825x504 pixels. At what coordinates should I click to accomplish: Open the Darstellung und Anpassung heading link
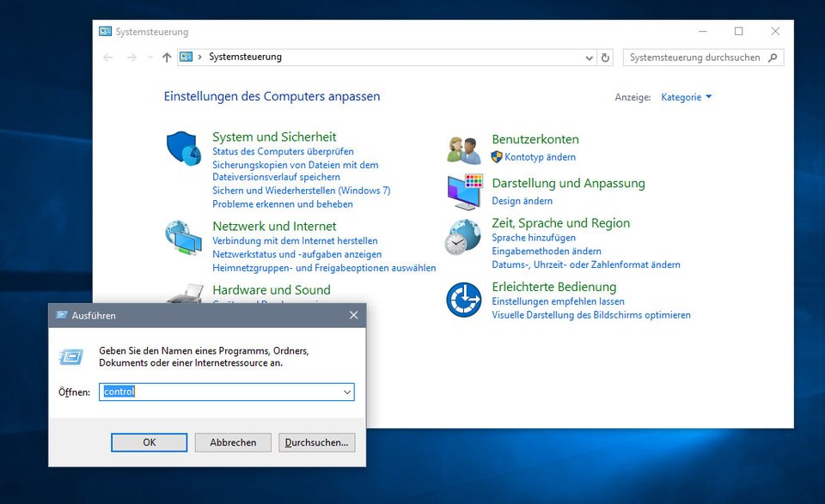(x=568, y=183)
